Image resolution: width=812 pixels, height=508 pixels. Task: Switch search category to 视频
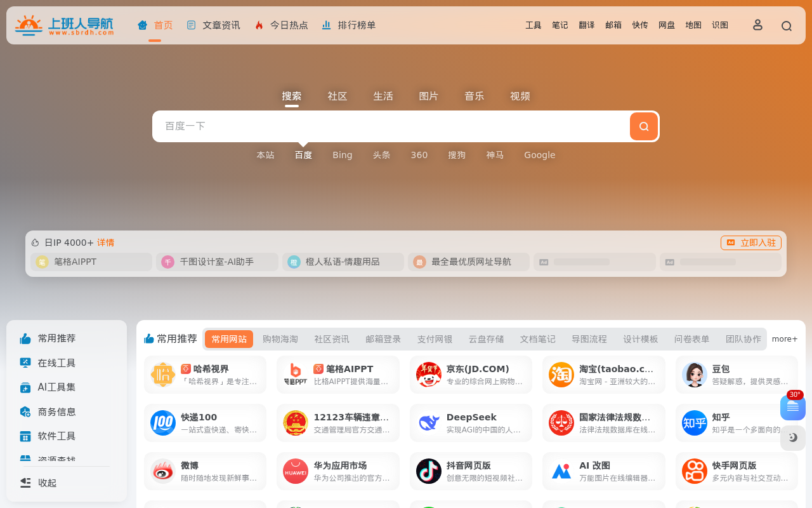point(520,97)
